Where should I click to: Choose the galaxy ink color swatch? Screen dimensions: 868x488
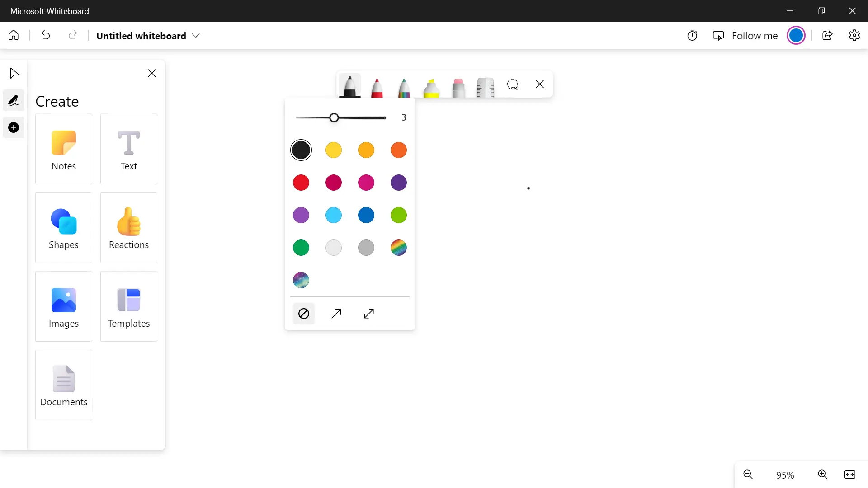click(301, 280)
